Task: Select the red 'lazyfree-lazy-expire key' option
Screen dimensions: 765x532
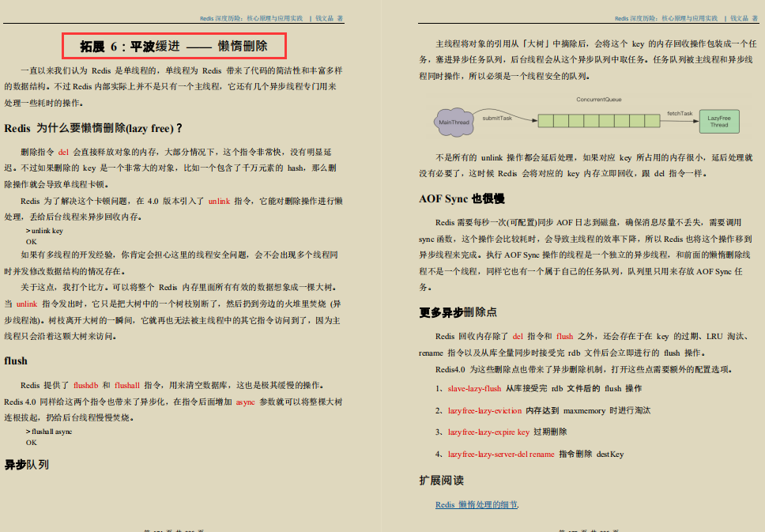Action: point(488,432)
